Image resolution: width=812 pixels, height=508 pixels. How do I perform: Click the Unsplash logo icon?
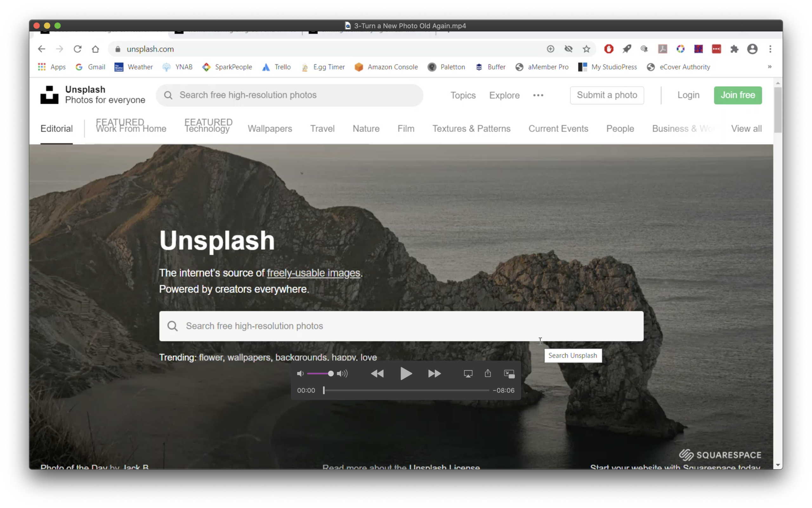coord(49,95)
